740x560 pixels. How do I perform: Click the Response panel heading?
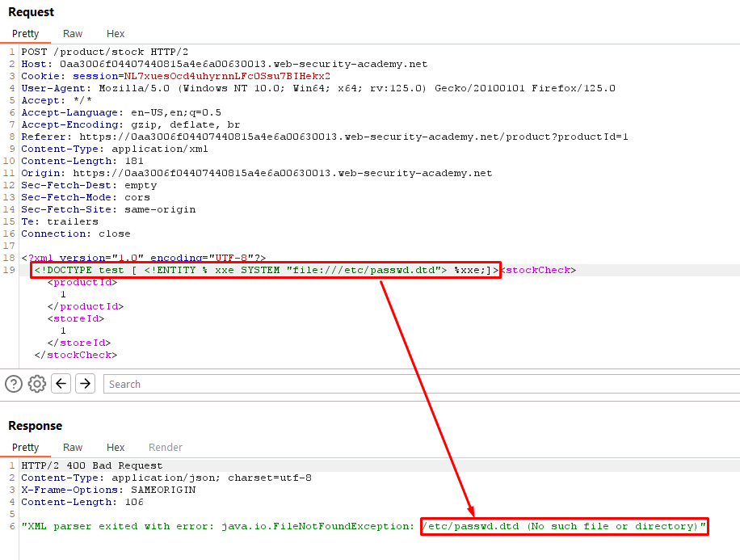[36, 426]
